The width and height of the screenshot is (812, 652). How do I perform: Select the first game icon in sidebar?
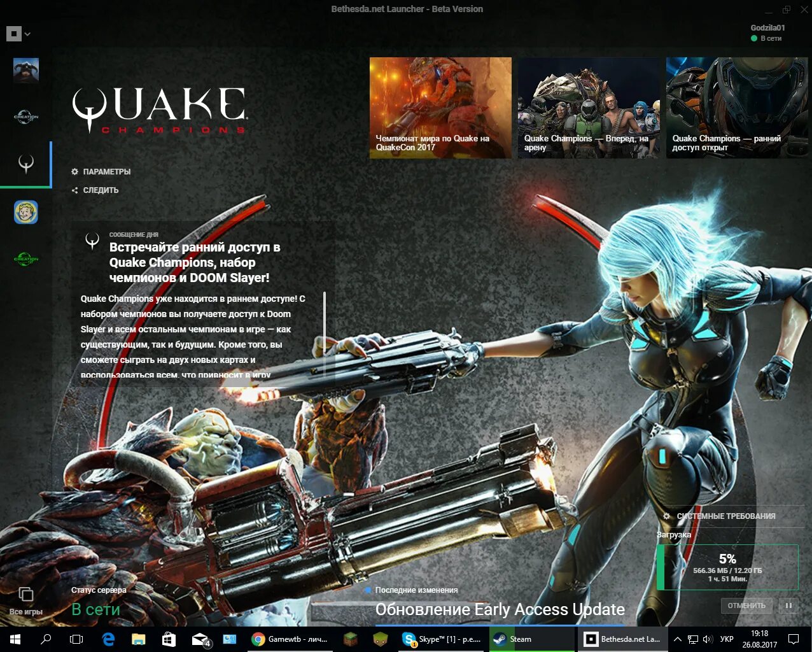click(x=26, y=70)
